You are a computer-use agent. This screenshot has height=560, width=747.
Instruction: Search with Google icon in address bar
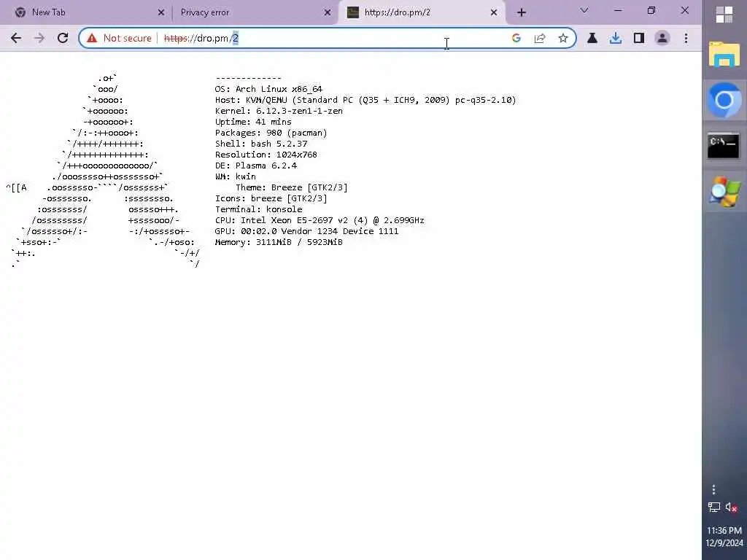(516, 38)
